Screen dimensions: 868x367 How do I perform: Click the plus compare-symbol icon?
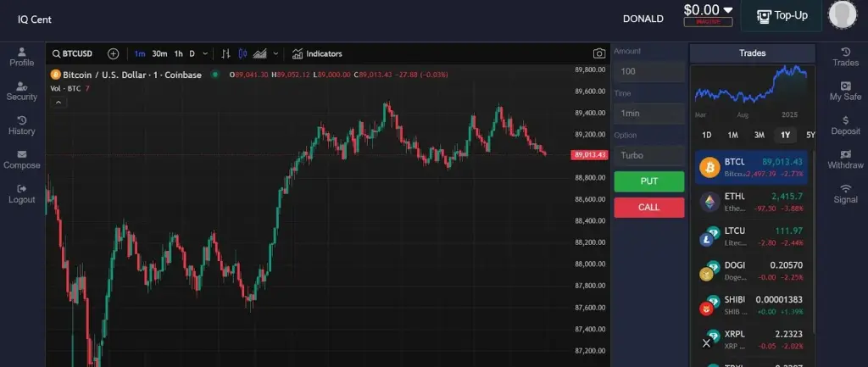(114, 53)
